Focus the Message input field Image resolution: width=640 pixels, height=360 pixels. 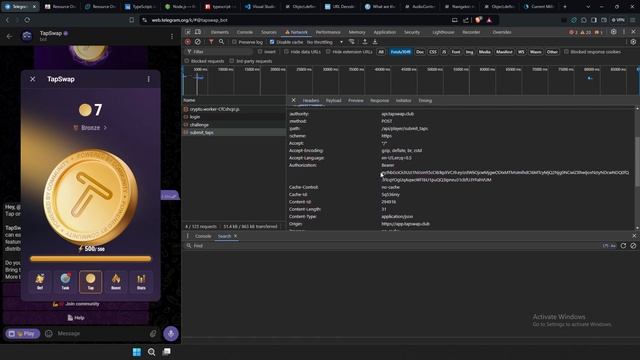(x=102, y=333)
